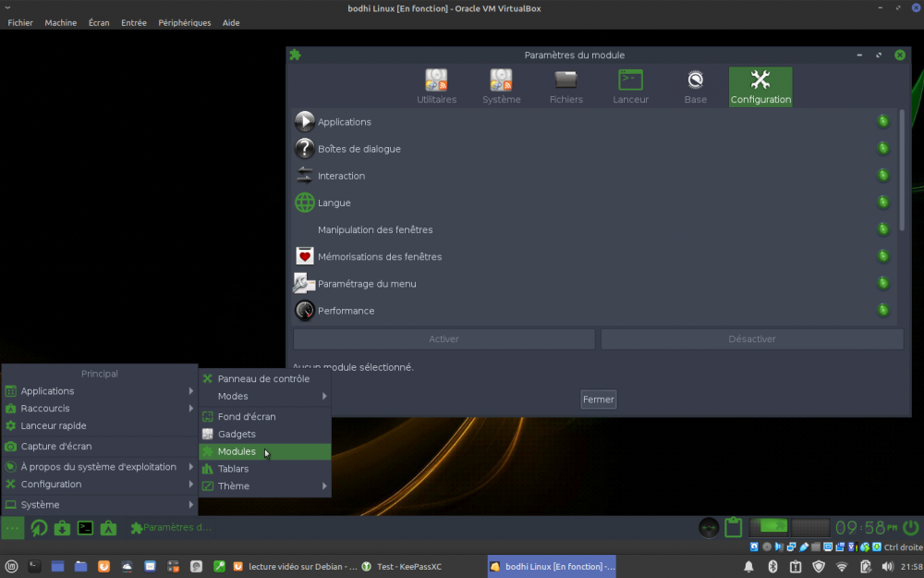Open the Lanceur module category
The height and width of the screenshot is (578, 924).
[x=630, y=86]
